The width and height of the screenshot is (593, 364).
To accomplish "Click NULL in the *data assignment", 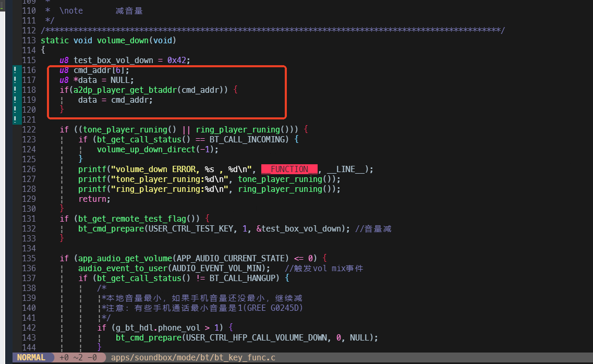I will pos(119,80).
